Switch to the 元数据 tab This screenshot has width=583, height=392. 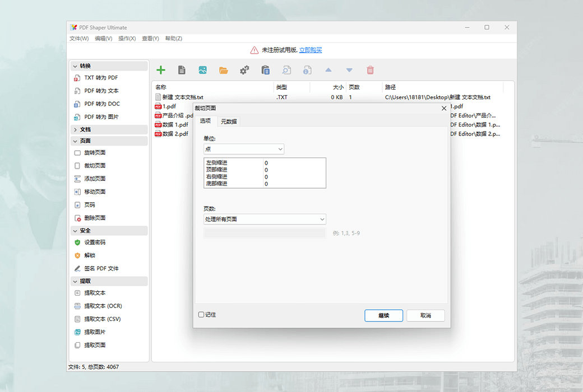pyautogui.click(x=229, y=121)
